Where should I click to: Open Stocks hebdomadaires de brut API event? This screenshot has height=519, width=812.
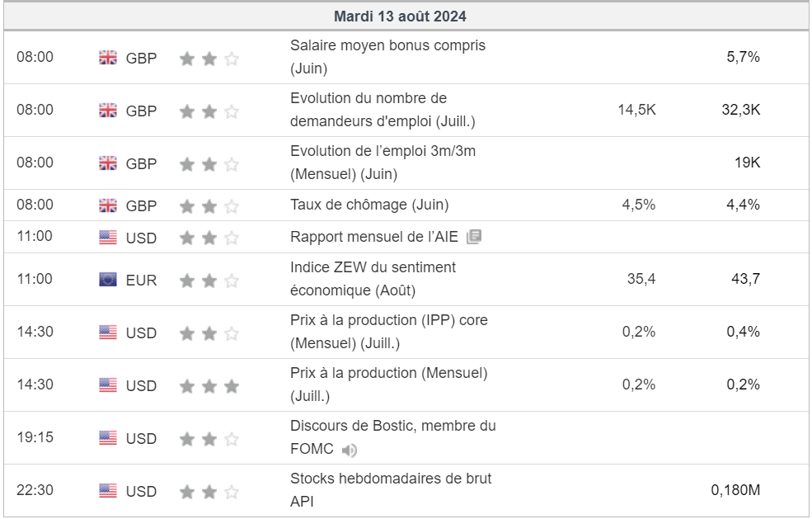point(391,490)
